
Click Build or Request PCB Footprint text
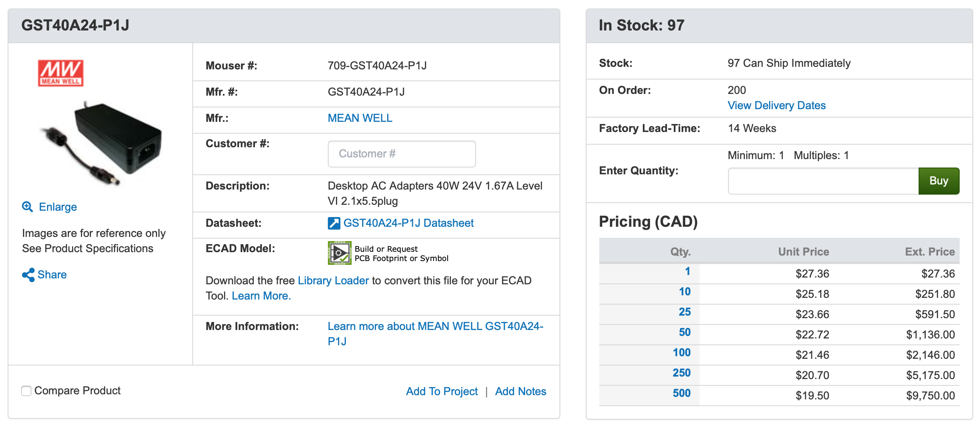pos(401,253)
